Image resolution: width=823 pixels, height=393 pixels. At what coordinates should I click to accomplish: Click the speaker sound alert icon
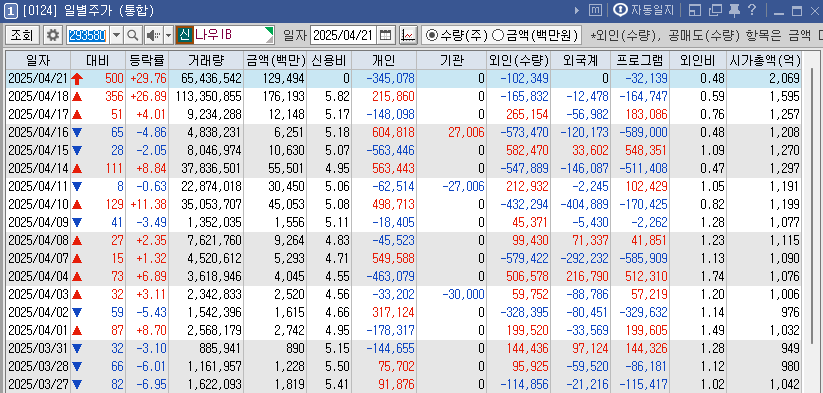click(x=153, y=36)
